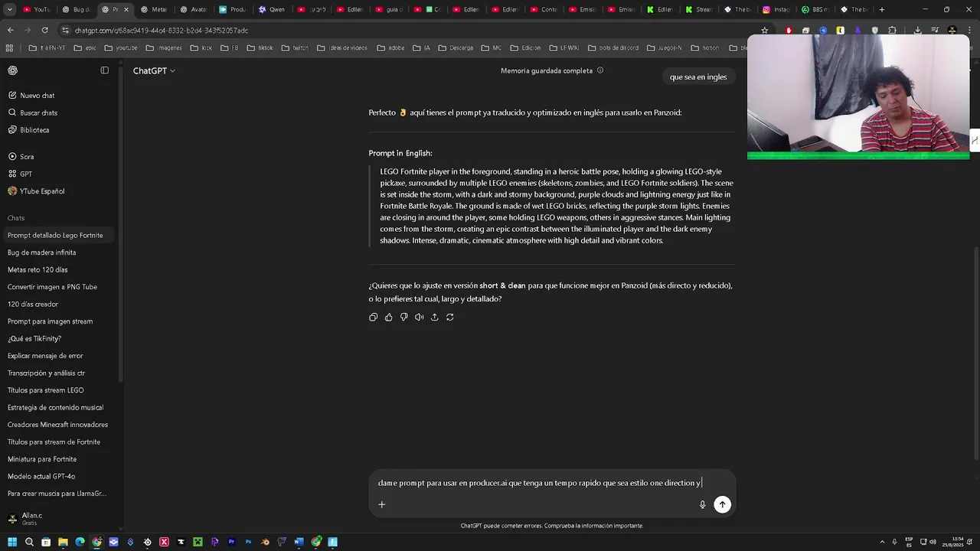This screenshot has height=551, width=980.
Task: Click the copy response icon
Action: pos(373,317)
